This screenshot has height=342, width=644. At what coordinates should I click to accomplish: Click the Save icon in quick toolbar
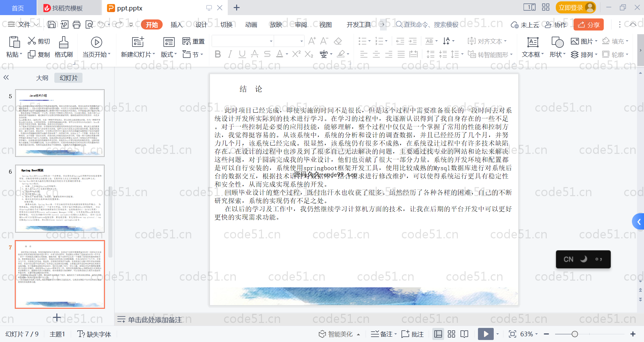click(52, 24)
